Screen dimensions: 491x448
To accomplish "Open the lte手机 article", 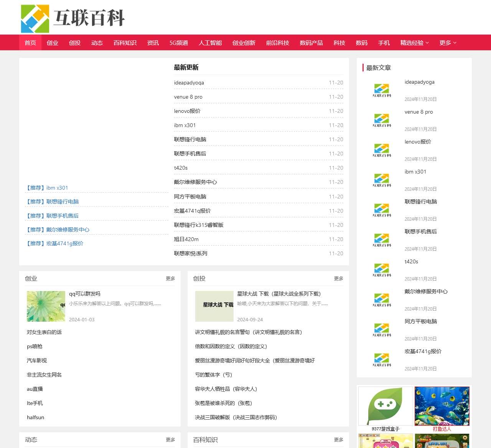I will (35, 403).
